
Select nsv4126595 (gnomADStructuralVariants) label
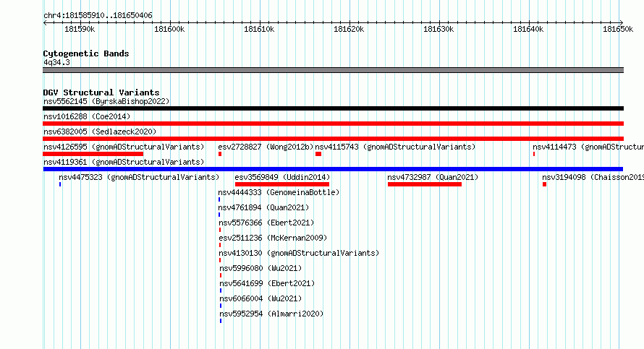[x=124, y=147]
